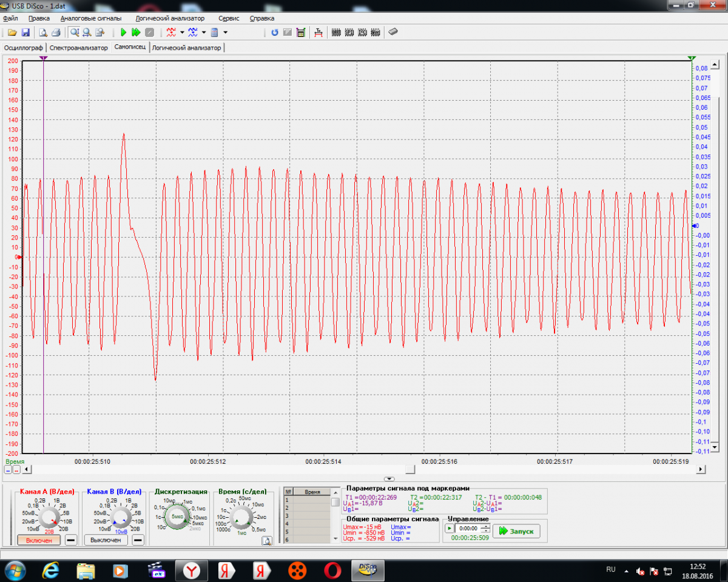Click the small blue marker button left of the scrollbar

pos(8,469)
